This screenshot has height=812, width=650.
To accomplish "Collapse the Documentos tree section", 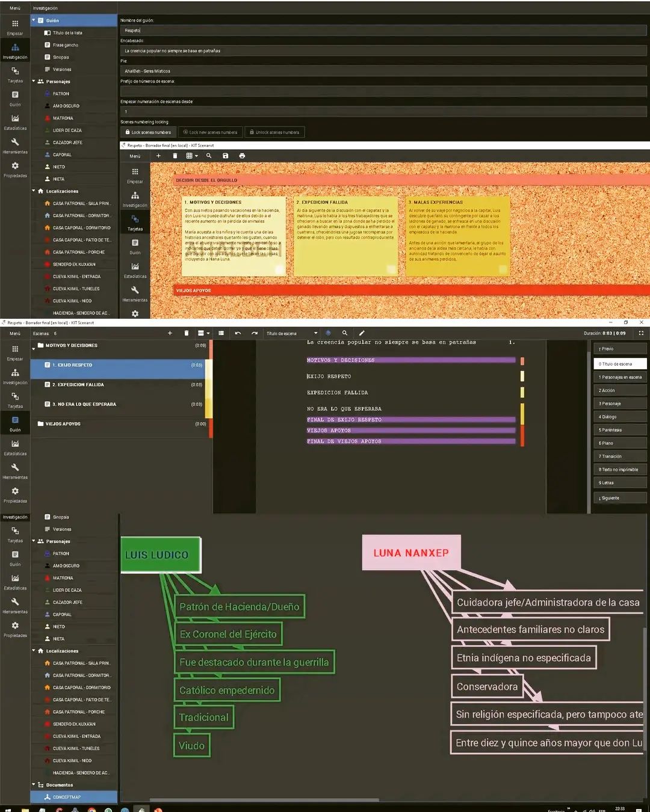I will [x=34, y=785].
